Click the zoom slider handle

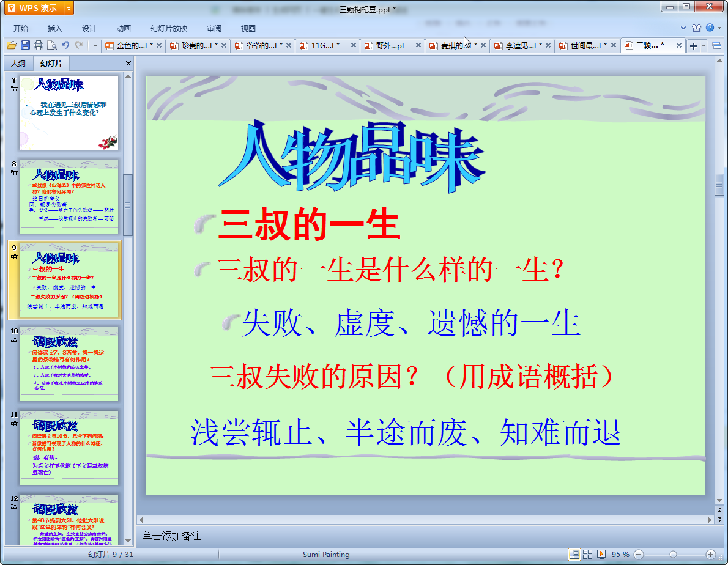click(x=673, y=555)
